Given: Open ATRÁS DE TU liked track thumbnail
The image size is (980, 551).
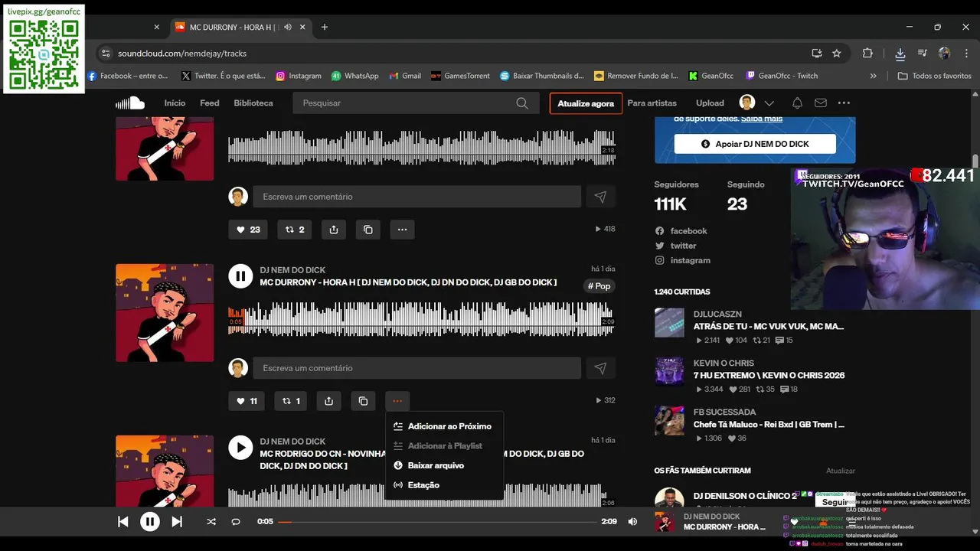Looking at the screenshot, I should coord(669,323).
